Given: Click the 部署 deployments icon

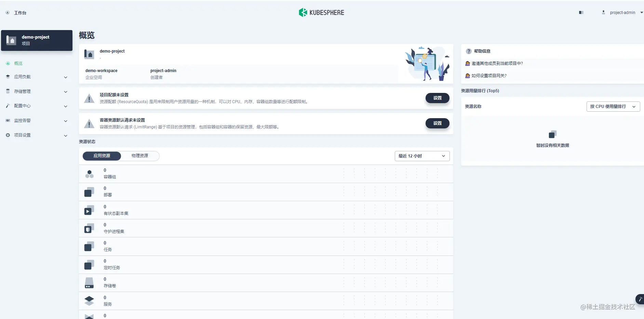Looking at the screenshot, I should point(89,192).
